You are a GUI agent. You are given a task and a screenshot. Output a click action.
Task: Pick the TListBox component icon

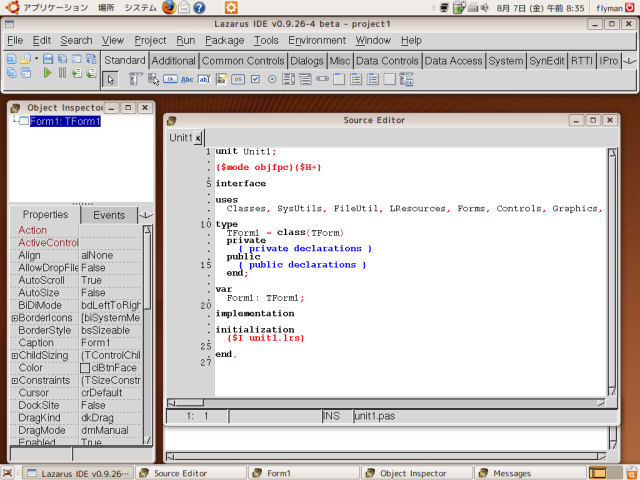(289, 79)
